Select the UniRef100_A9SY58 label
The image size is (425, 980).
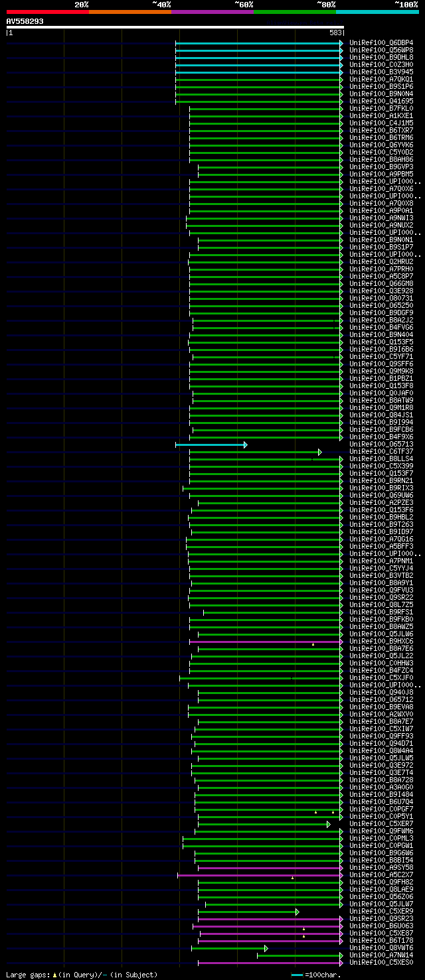tap(381, 867)
